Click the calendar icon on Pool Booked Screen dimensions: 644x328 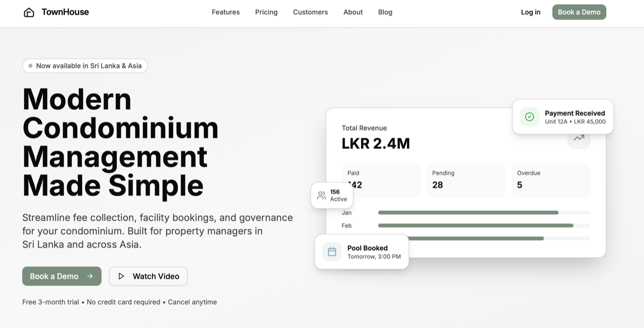click(x=332, y=252)
